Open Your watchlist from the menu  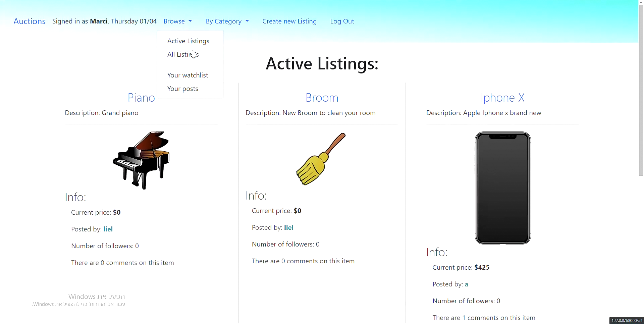pos(187,75)
